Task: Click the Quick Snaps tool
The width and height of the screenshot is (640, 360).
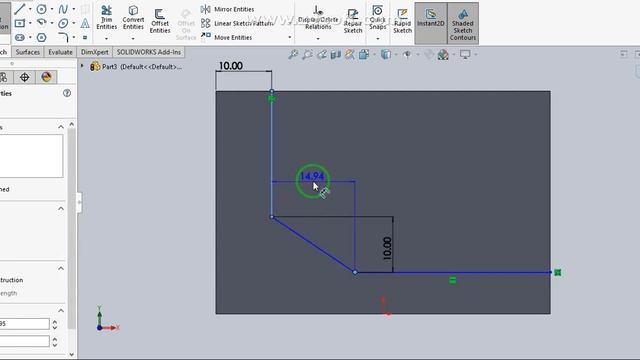Action: pos(378,17)
